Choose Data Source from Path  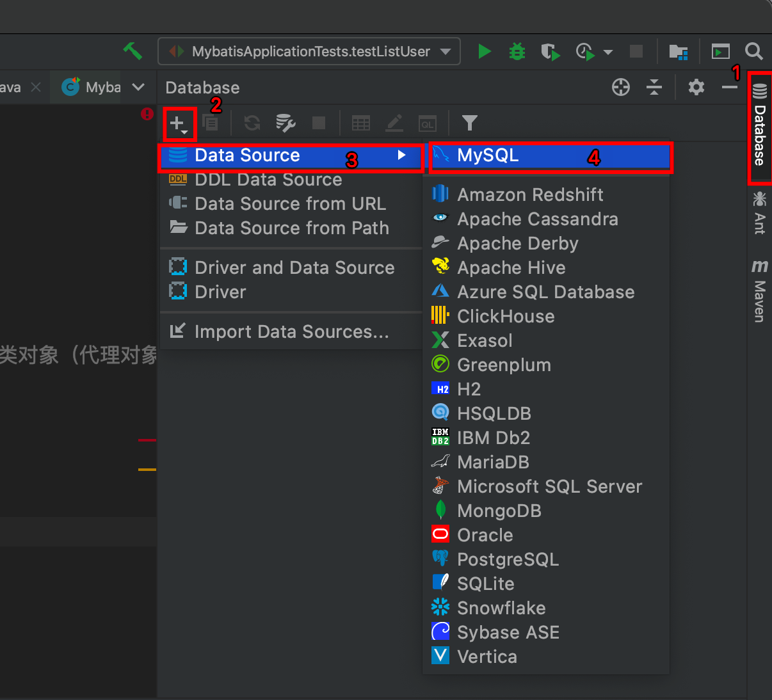291,228
